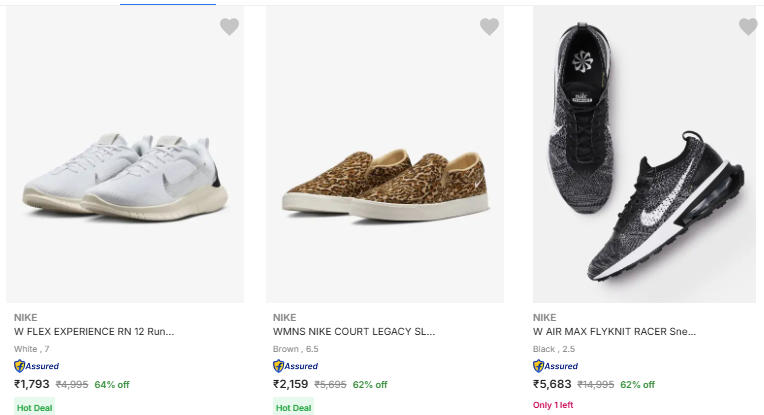This screenshot has width=764, height=415.
Task: View the black Flyknit sneaker photo
Action: 644,160
